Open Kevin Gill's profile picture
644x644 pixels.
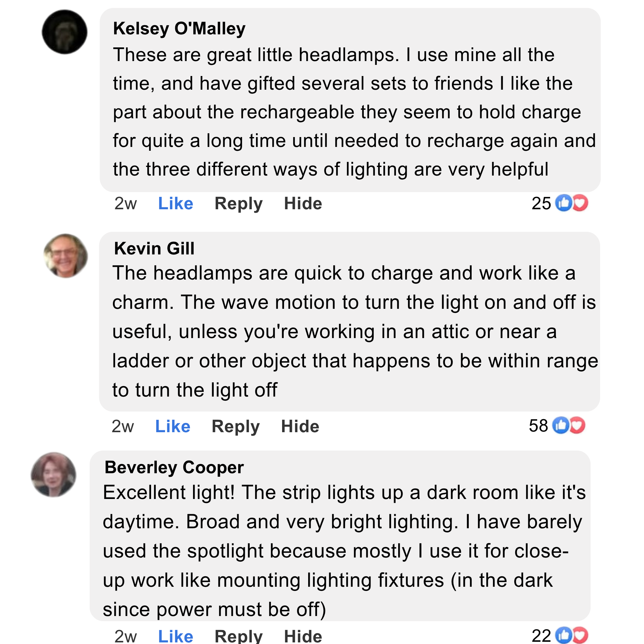[66, 256]
